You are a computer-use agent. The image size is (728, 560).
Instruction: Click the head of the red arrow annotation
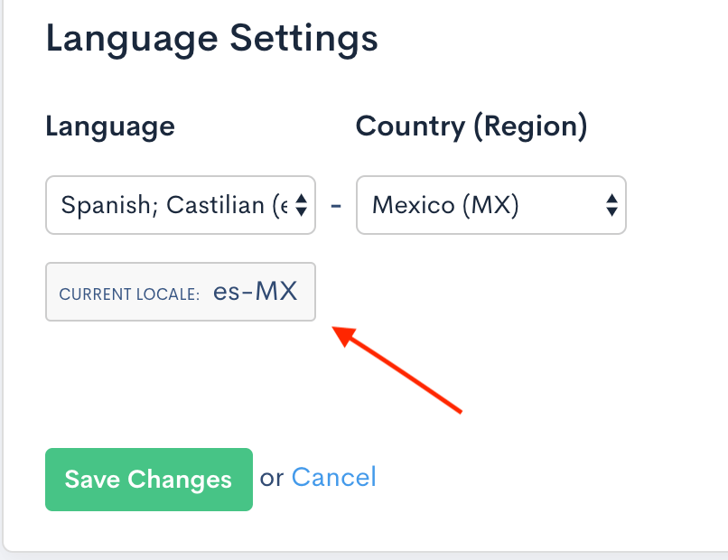coord(340,331)
